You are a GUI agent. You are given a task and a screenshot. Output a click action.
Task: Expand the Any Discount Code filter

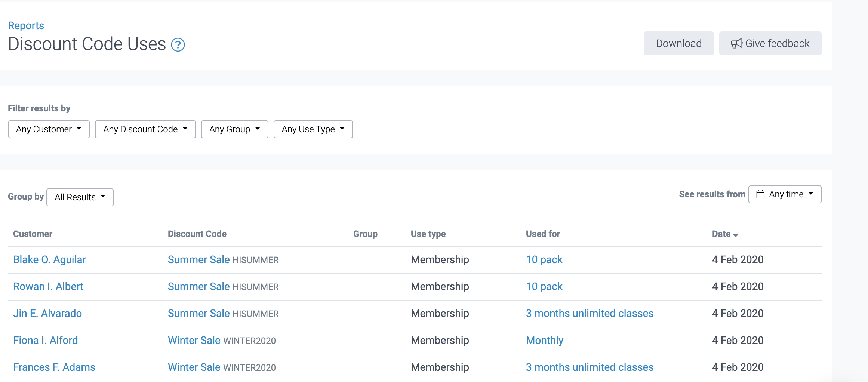145,129
